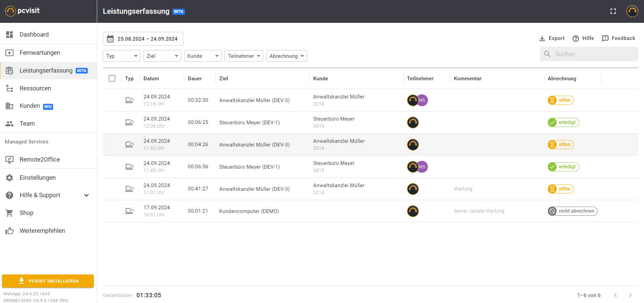Click the calendar icon in date range
This screenshot has width=644, height=303.
point(110,39)
